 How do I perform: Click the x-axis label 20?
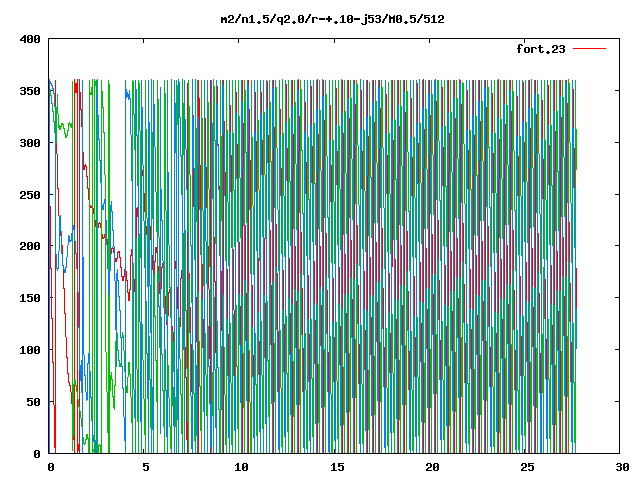[x=432, y=467]
